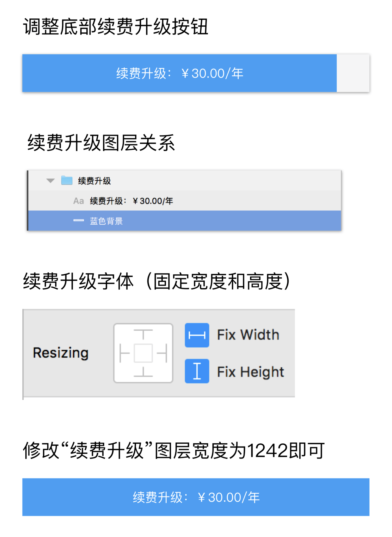This screenshot has width=392, height=537.
Task: Click the 续费升级 group layer name
Action: pyautogui.click(x=94, y=181)
